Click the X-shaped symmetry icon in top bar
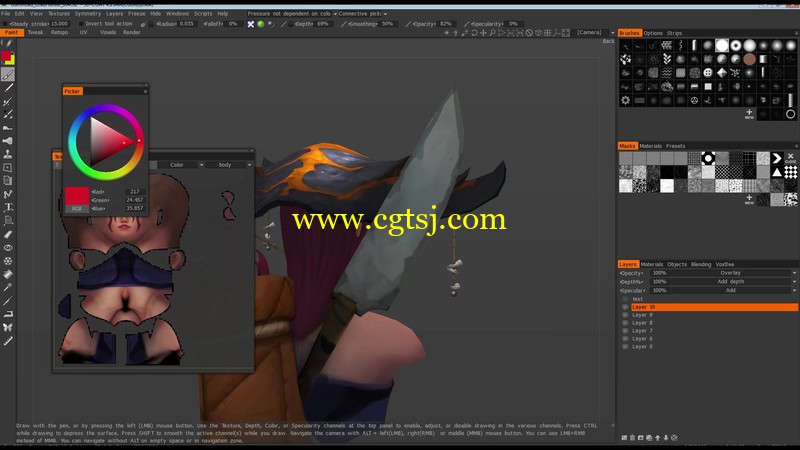 coord(251,24)
